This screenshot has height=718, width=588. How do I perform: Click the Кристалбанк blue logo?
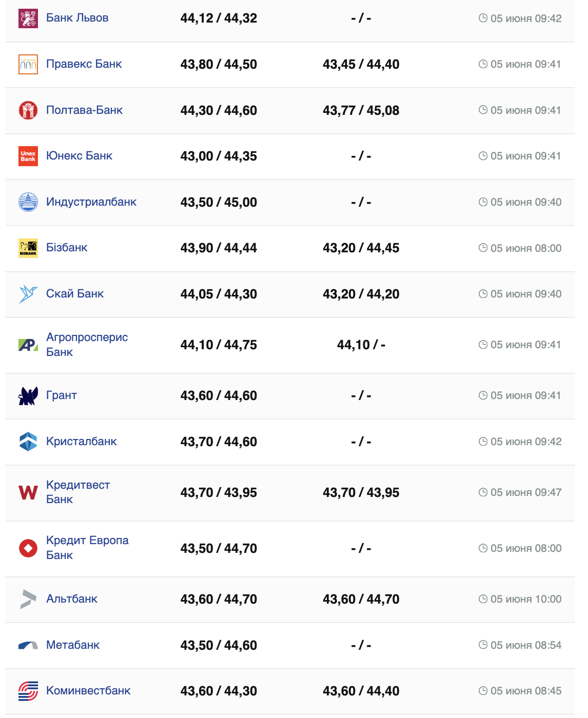coord(28,442)
